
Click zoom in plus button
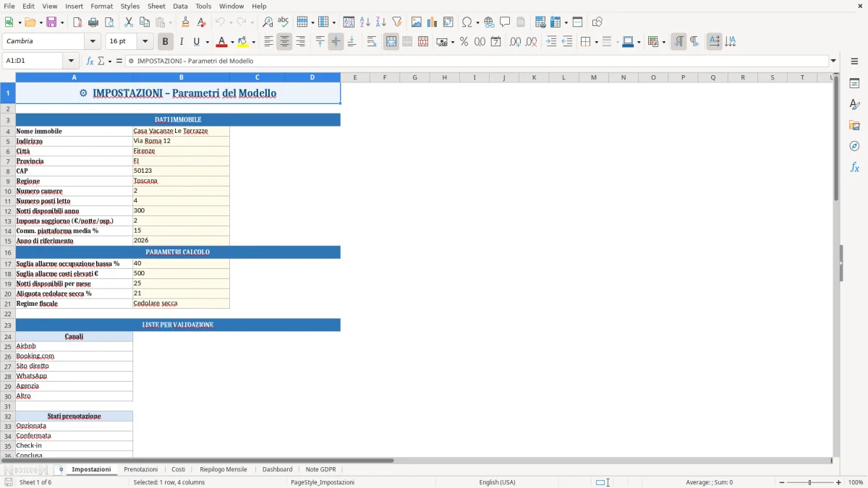(839, 482)
